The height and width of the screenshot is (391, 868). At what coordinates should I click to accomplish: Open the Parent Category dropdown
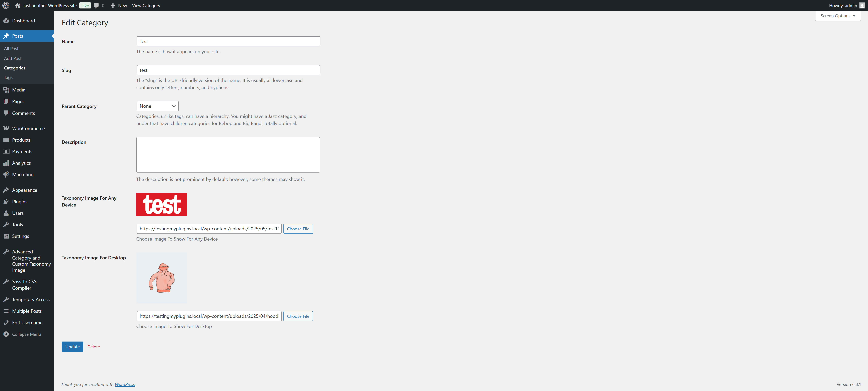(x=157, y=106)
